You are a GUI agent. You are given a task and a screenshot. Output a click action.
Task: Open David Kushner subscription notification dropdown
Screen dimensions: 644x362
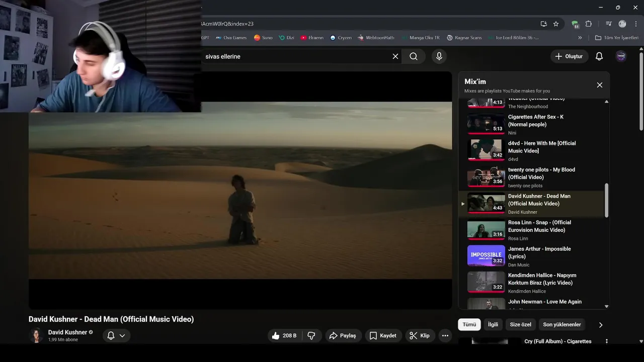point(116,335)
